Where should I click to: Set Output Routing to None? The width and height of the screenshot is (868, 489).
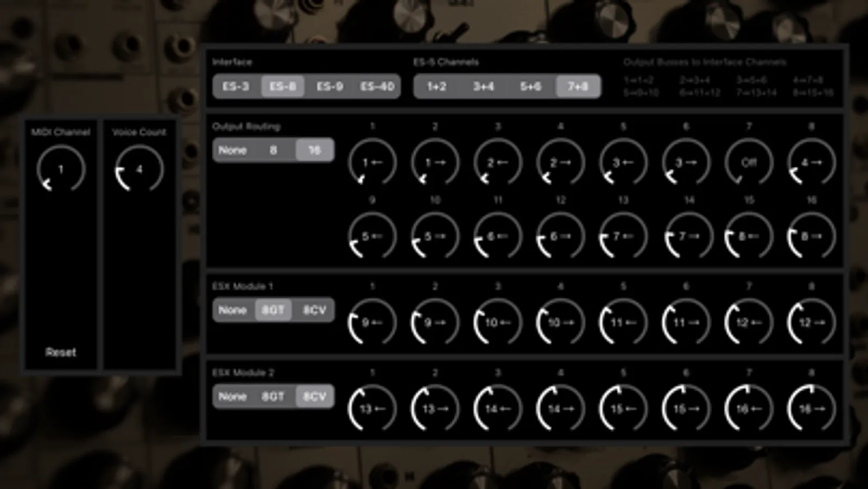coord(233,150)
